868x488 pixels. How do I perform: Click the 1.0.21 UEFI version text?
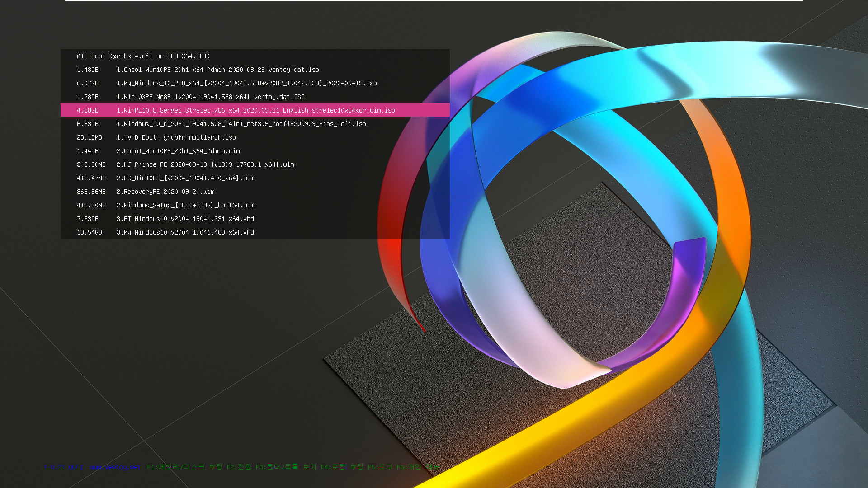coord(63,467)
